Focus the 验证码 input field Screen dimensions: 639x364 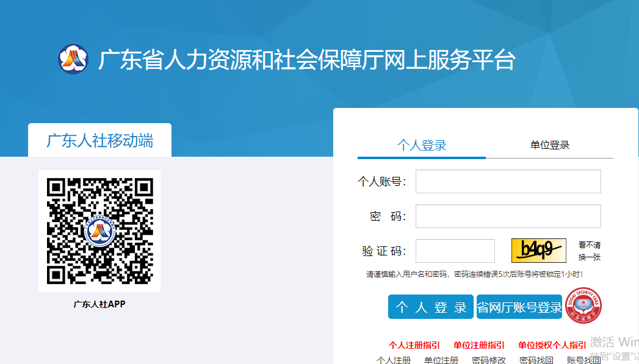(455, 251)
